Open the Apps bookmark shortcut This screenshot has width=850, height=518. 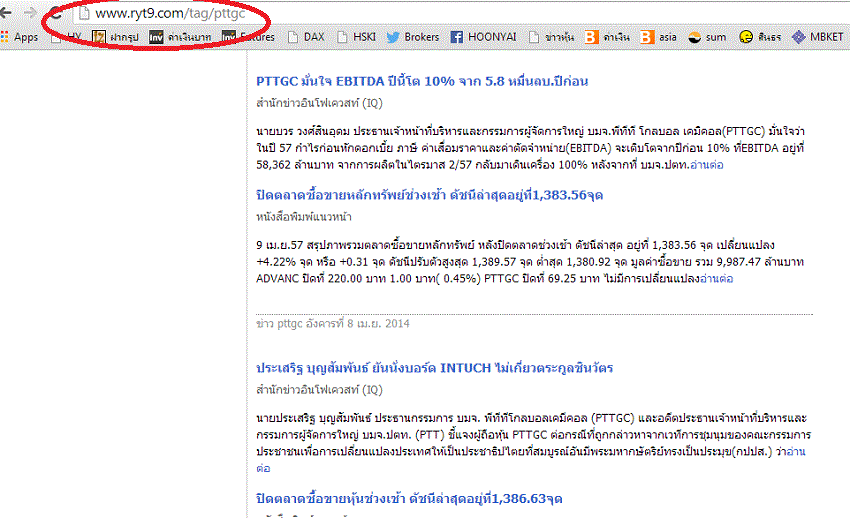[x=20, y=37]
